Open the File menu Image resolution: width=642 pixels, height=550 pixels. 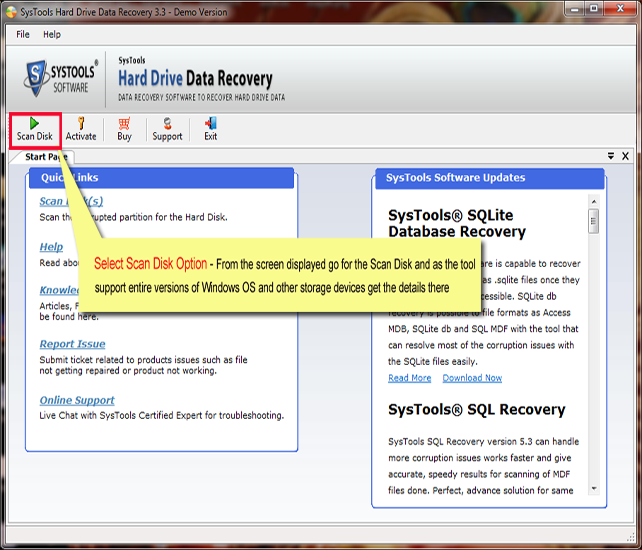coord(23,34)
